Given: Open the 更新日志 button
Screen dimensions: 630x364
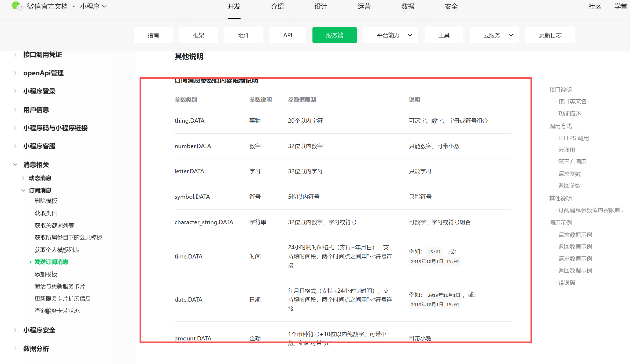Looking at the screenshot, I should [x=550, y=35].
